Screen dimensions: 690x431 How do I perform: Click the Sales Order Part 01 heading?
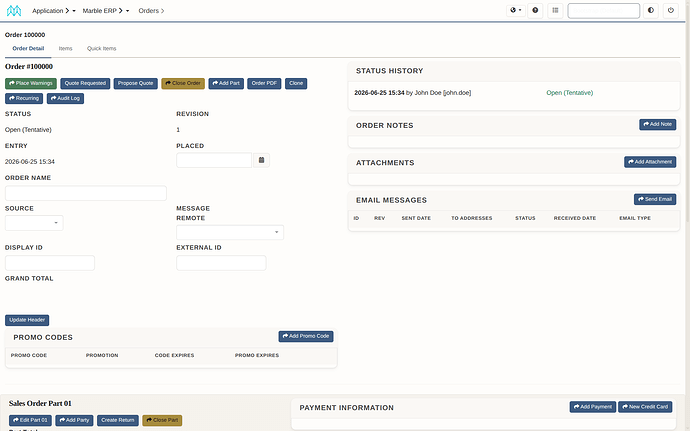click(40, 403)
